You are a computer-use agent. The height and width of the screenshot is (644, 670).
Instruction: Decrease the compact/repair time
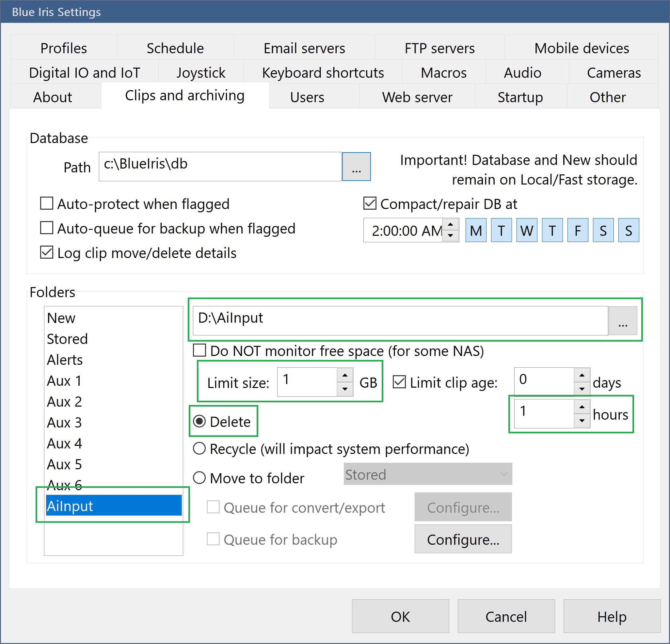pyautogui.click(x=451, y=235)
